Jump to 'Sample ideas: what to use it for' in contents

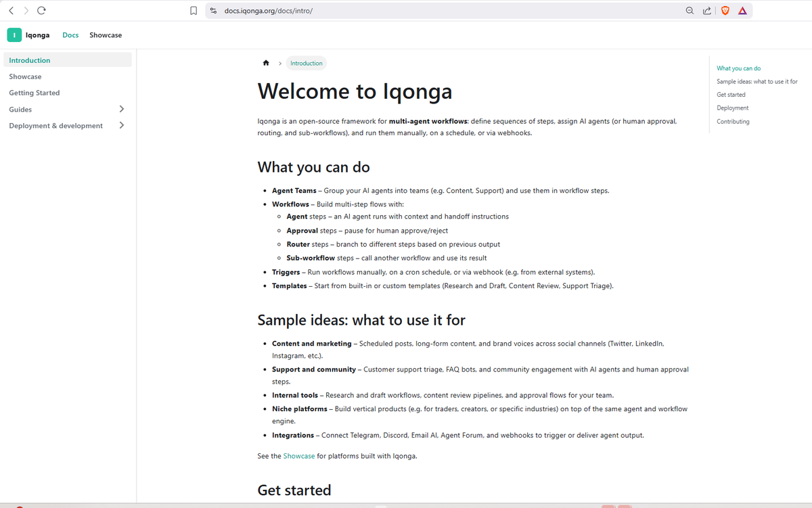[757, 81]
